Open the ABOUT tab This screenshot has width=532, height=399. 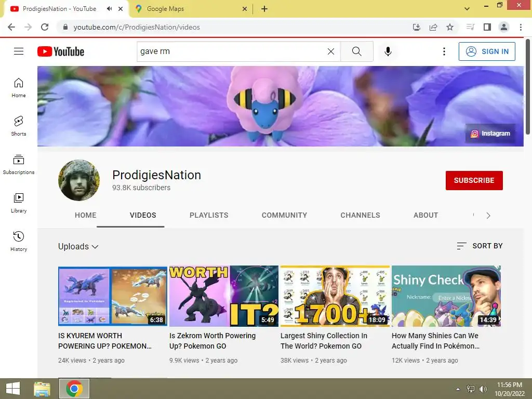click(426, 215)
